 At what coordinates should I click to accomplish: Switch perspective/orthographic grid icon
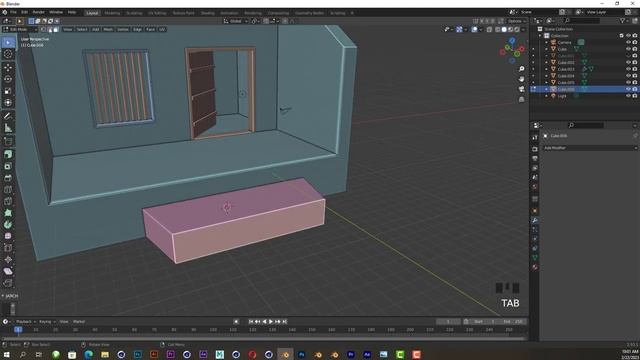pos(521,99)
